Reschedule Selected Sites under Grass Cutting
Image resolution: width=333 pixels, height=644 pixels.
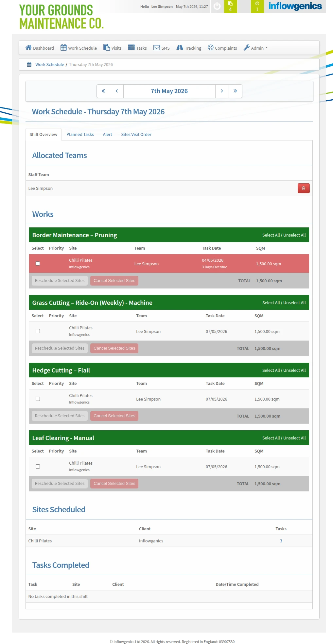click(60, 348)
